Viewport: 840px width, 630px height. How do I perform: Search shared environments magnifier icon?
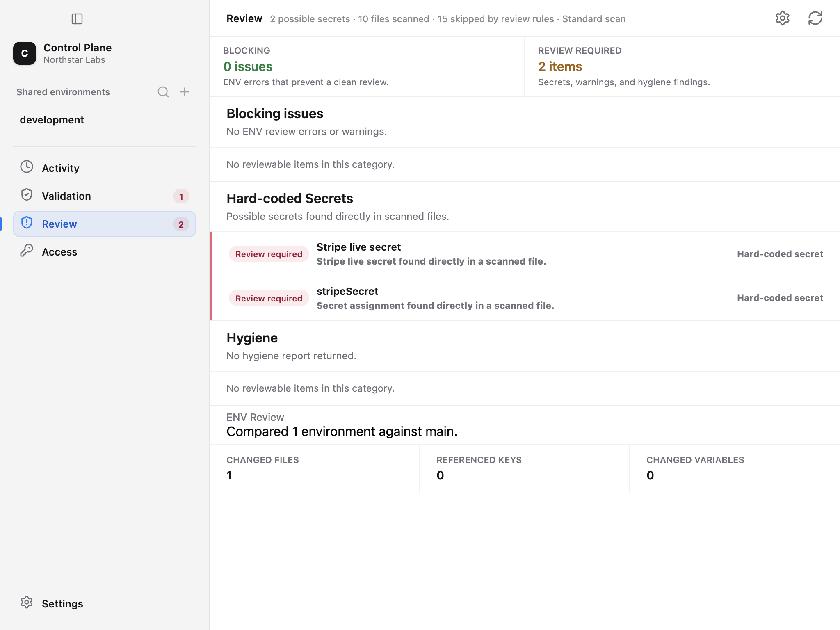(x=163, y=92)
